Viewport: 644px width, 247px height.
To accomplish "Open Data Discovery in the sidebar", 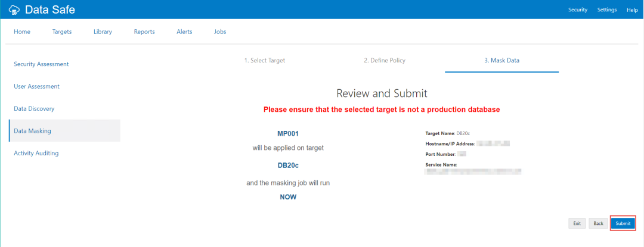I will pos(34,108).
